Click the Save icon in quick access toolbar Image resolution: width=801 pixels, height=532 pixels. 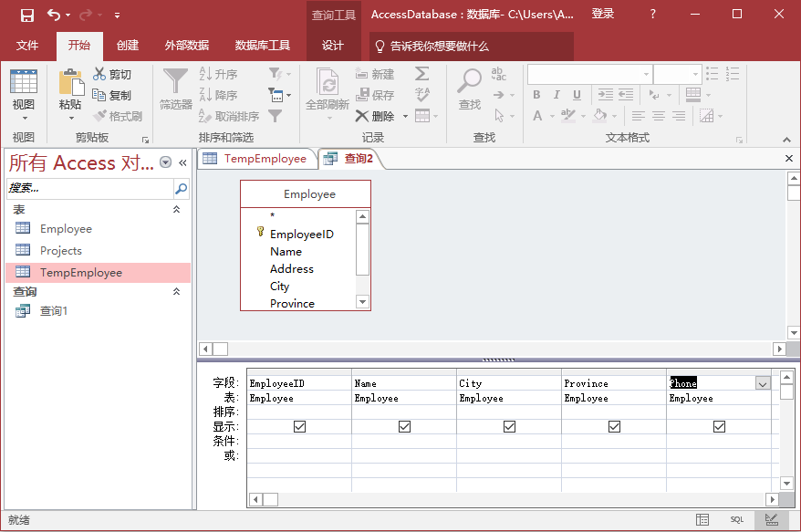tap(27, 15)
